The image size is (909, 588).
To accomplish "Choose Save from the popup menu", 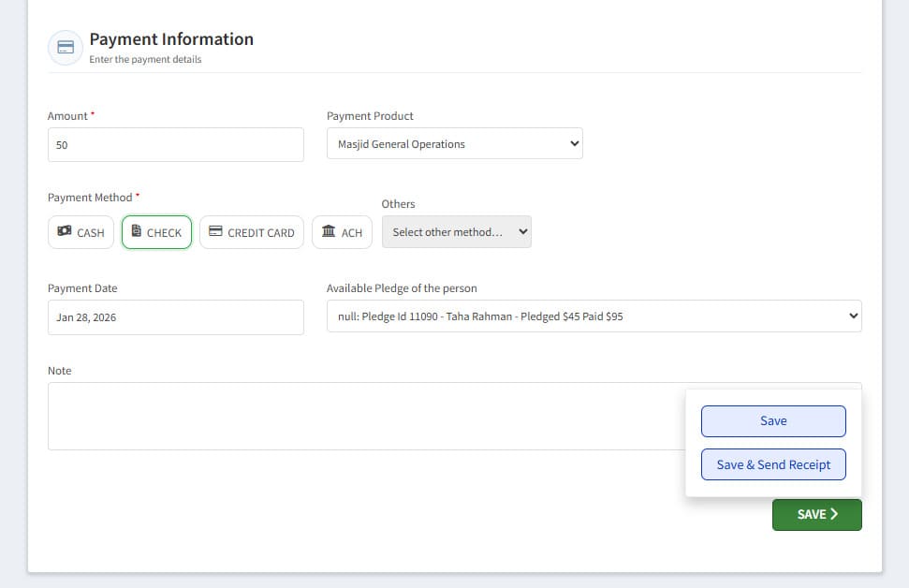I will tap(773, 421).
